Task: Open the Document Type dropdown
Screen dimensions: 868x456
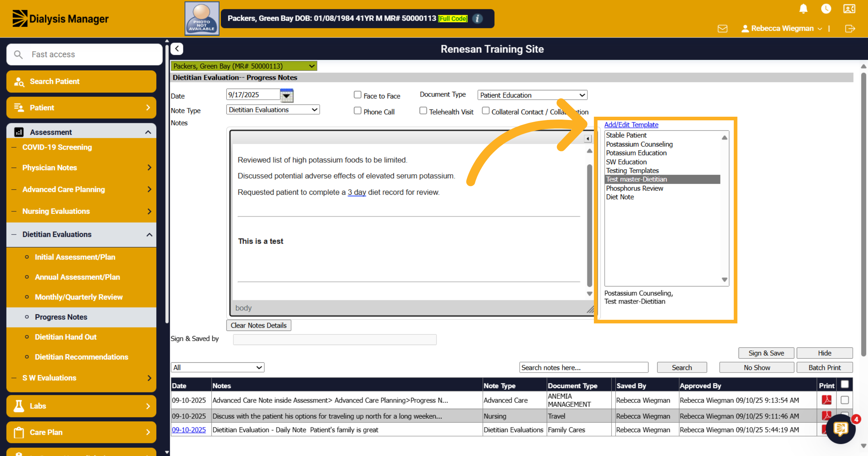Action: click(532, 95)
